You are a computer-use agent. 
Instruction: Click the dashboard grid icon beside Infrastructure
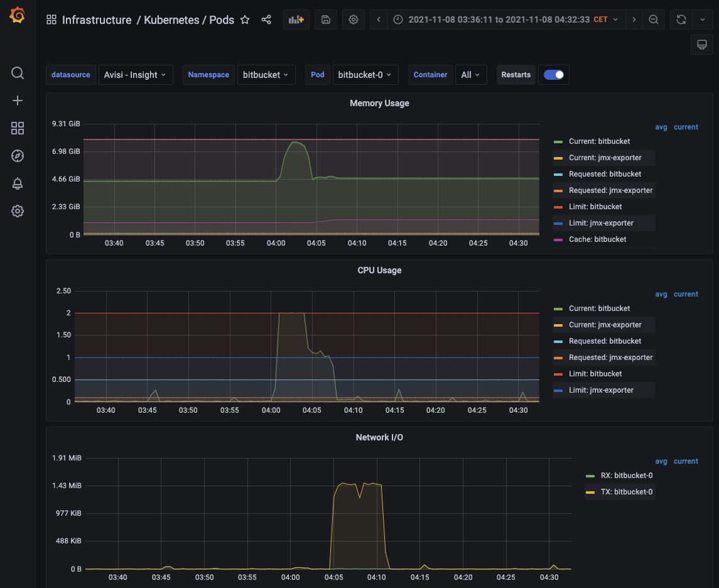click(x=51, y=19)
